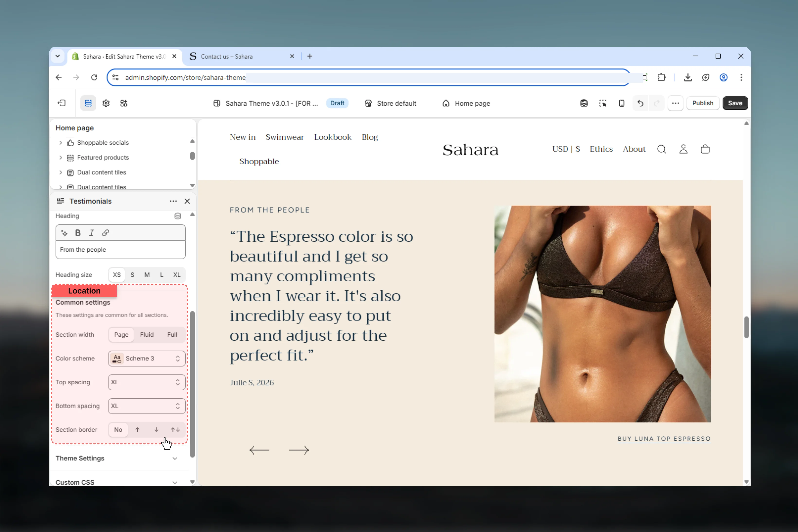Expand the first Dual content tiles item
798x532 pixels.
coord(61,172)
